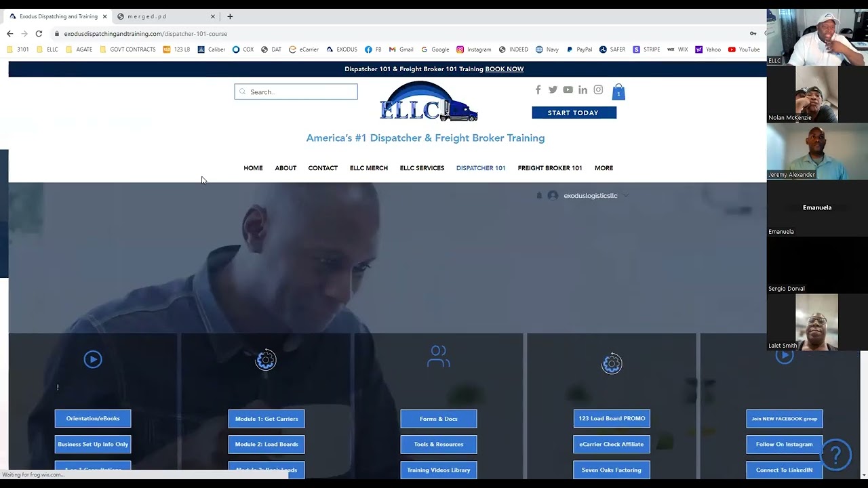Screen dimensions: 868x488
Task: Open the ELLC Facebook page icon
Action: tap(538, 90)
